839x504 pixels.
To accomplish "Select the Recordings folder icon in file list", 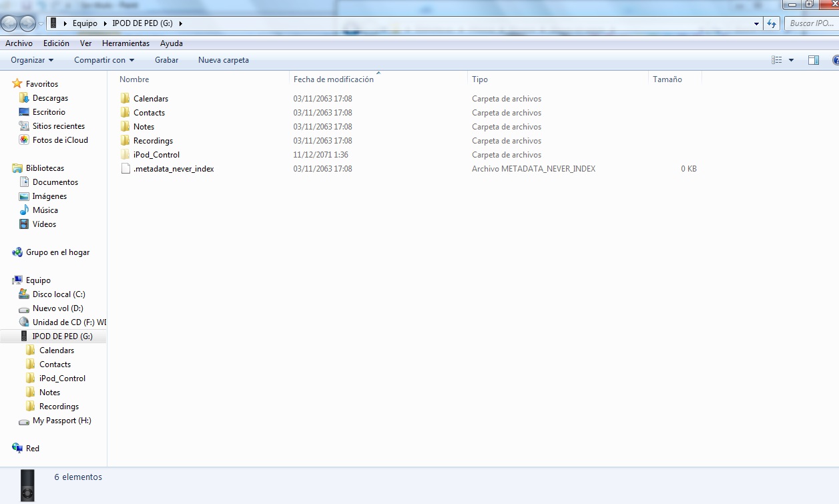I will (125, 140).
